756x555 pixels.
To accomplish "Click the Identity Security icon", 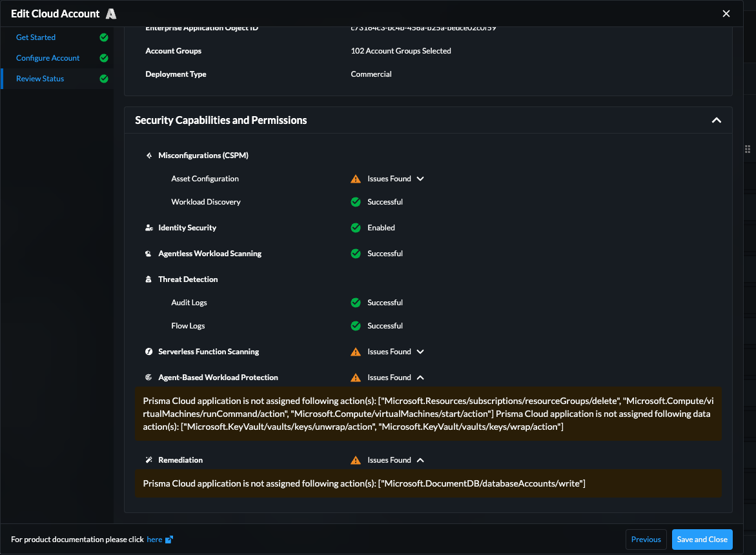I will coord(149,227).
